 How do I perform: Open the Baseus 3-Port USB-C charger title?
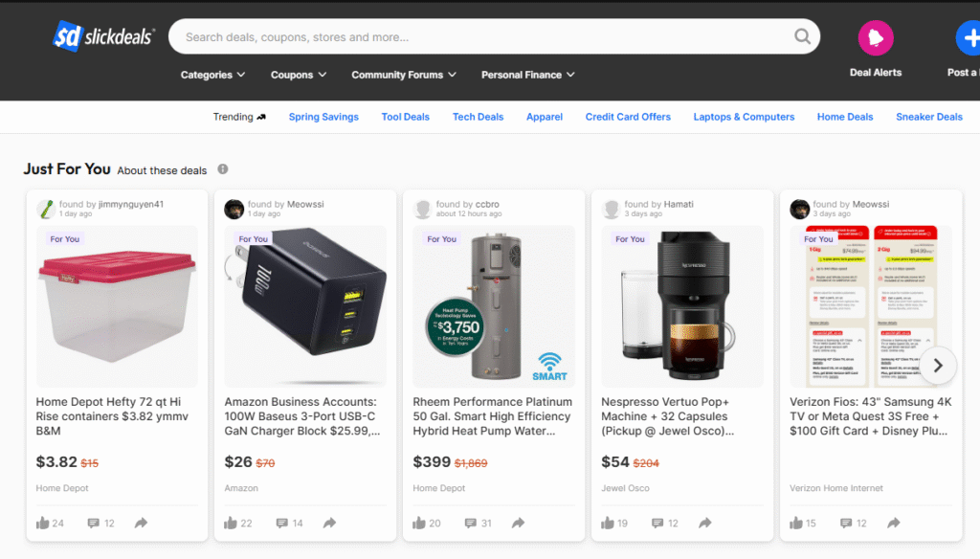point(302,416)
